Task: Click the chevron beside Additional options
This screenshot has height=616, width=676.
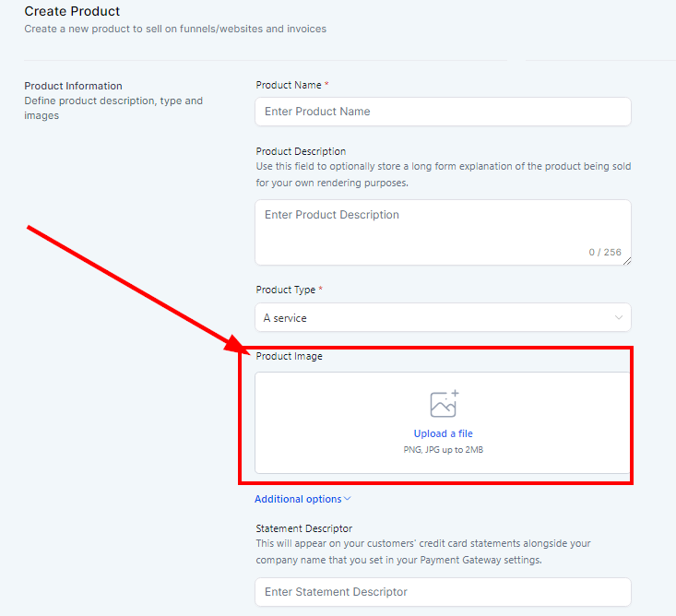Action: 348,499
